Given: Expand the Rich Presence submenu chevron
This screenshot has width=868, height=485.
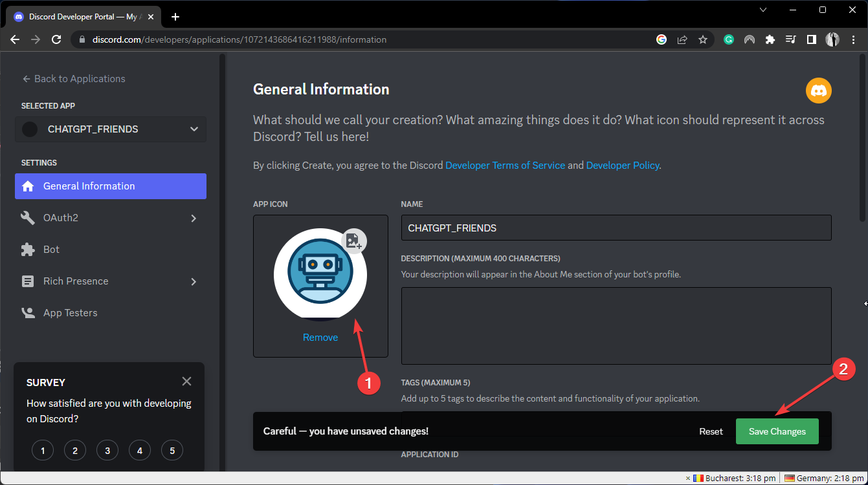Looking at the screenshot, I should point(194,282).
